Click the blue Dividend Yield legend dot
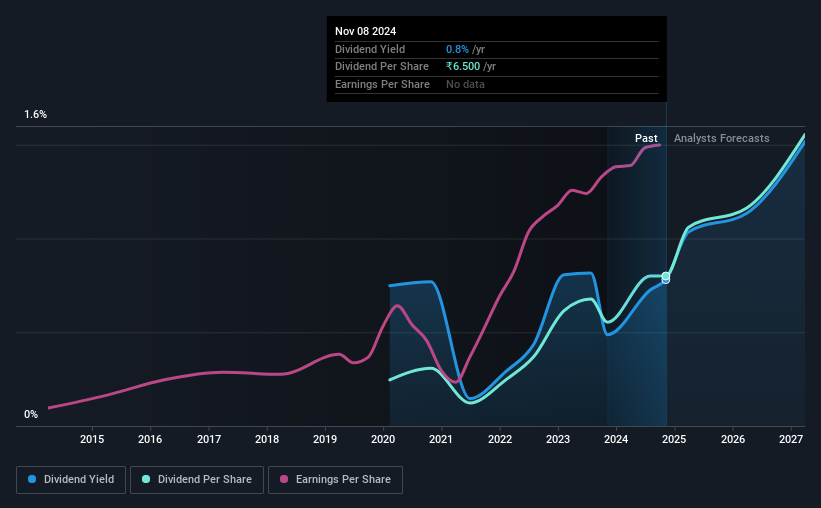Screen dimensions: 821x508 click(x=32, y=479)
